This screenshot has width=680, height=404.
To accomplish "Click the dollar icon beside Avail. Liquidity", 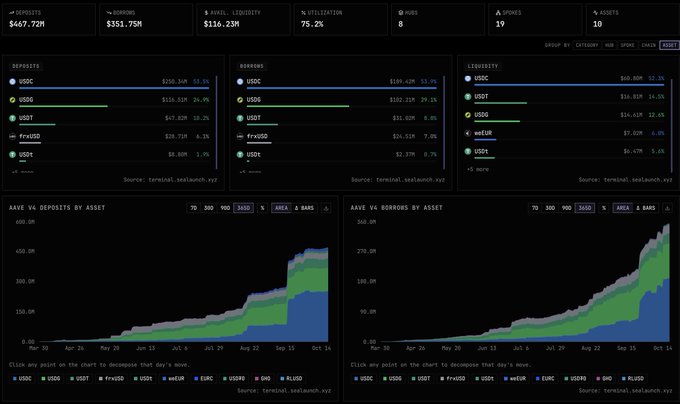I will click(206, 13).
